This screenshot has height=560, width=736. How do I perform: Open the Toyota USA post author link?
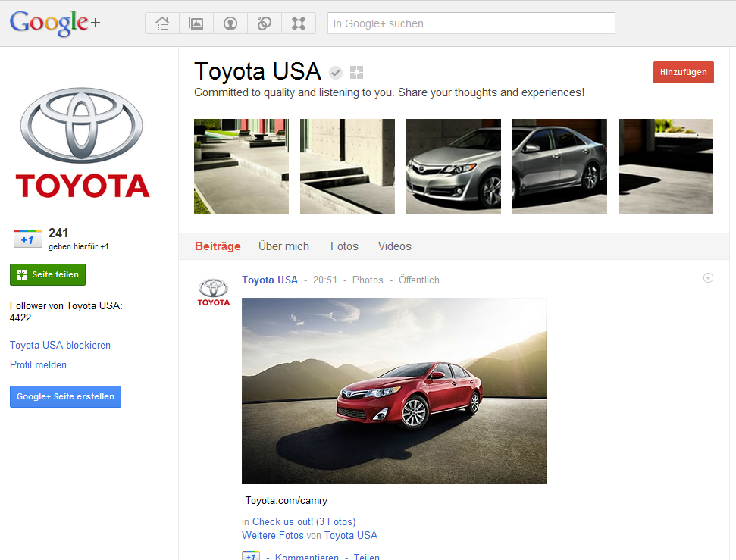pos(270,280)
